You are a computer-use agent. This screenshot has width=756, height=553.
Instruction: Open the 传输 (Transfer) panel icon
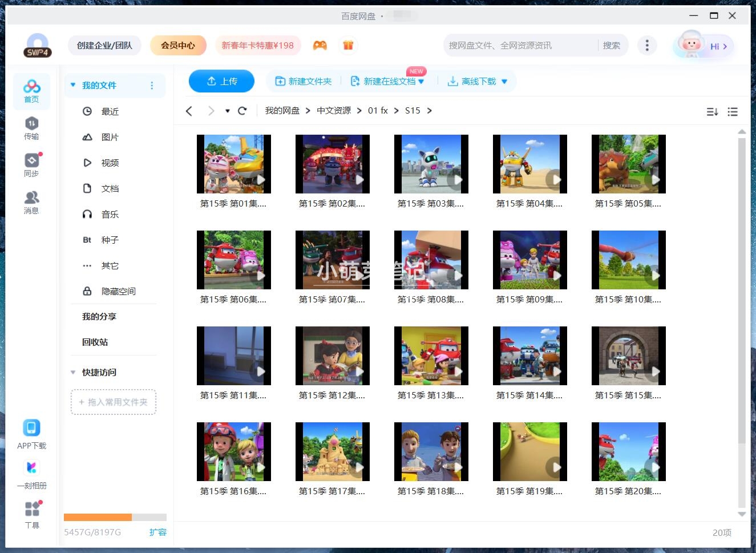(32, 127)
